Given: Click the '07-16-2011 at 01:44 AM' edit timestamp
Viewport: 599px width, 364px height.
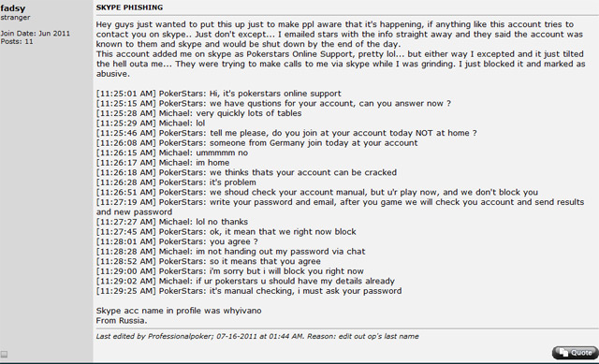Looking at the screenshot, I should coord(260,337).
